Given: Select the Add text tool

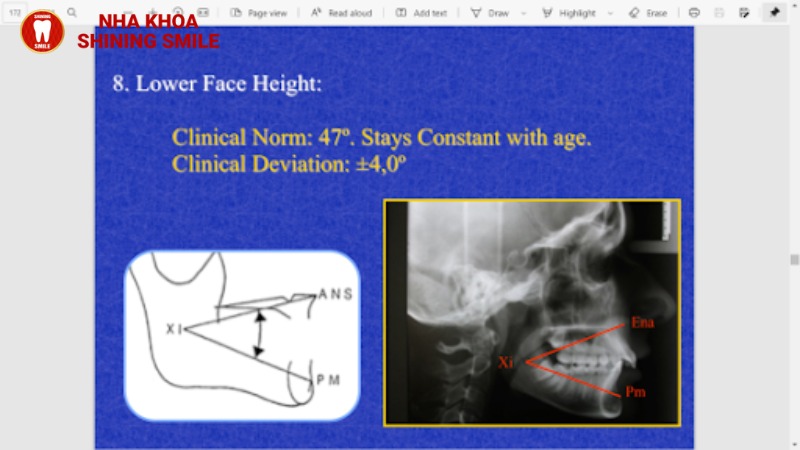Looking at the screenshot, I should (421, 13).
